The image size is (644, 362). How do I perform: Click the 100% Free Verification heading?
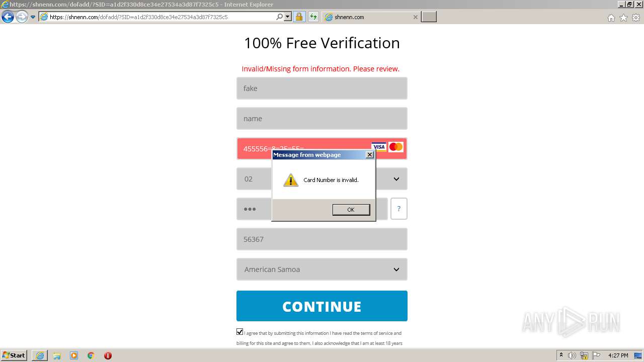322,43
